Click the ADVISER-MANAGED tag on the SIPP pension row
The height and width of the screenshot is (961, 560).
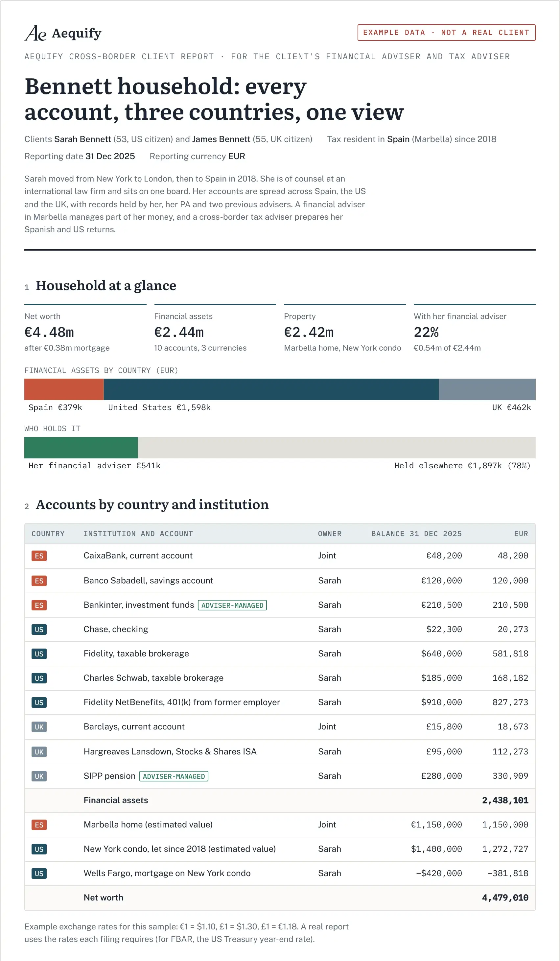[x=174, y=776]
